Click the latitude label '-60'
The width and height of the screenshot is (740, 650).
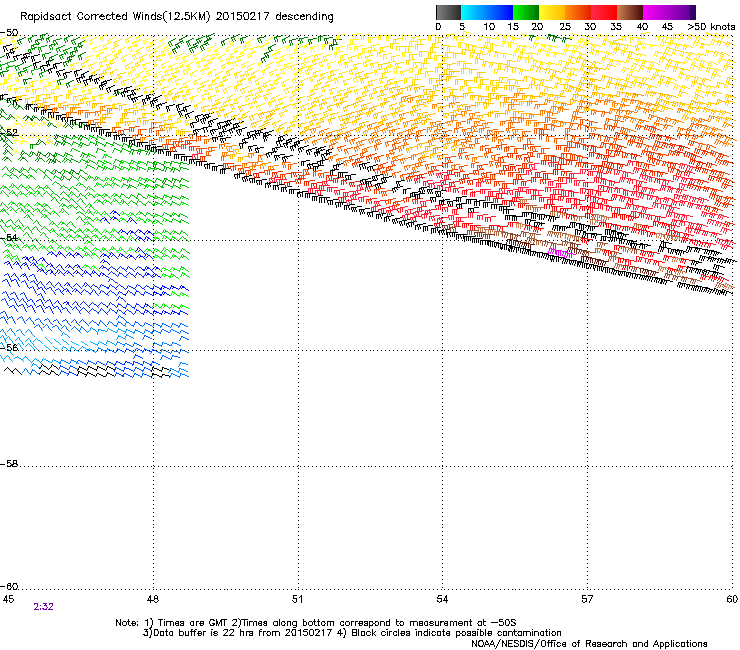coord(9,587)
